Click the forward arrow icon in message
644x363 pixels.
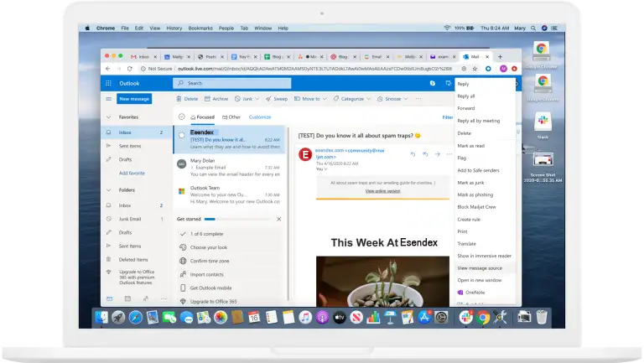click(x=438, y=154)
